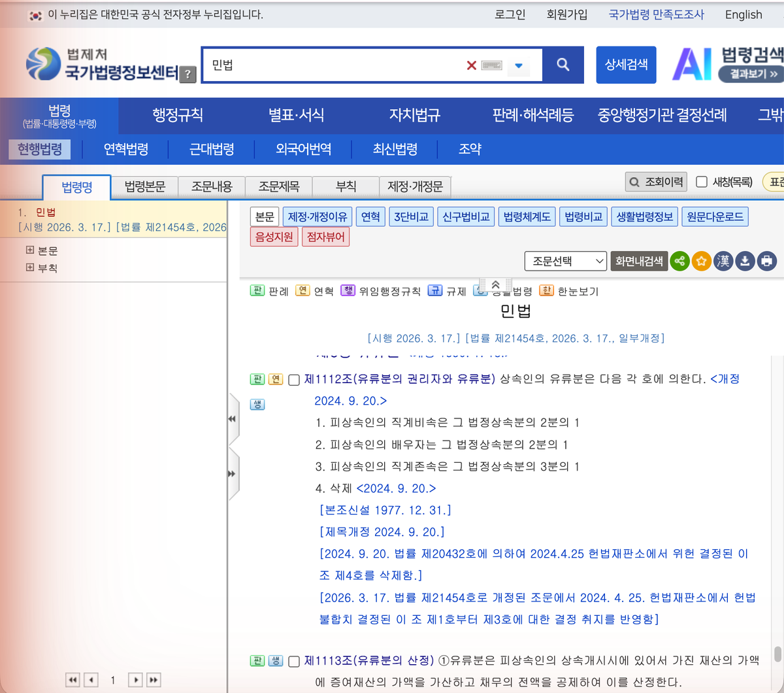
Task: Open 국가법령 만족도조사 link
Action: coord(656,14)
